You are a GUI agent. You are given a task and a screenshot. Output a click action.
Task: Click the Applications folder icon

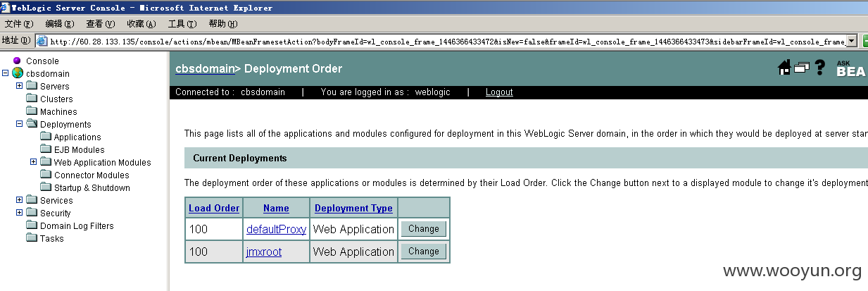(46, 137)
